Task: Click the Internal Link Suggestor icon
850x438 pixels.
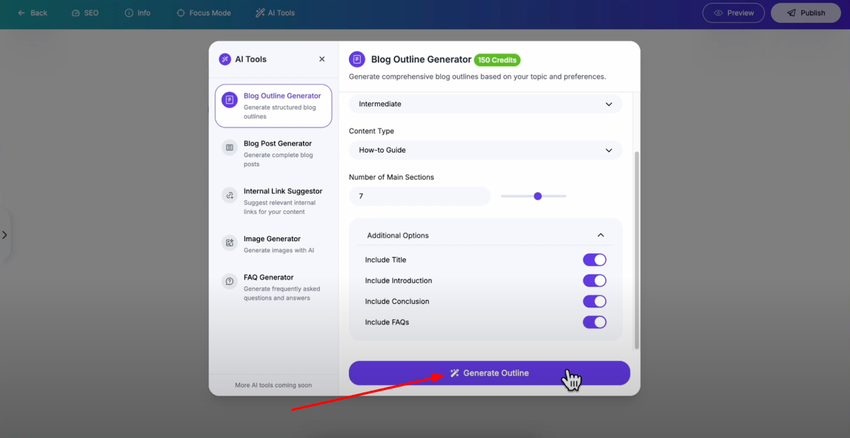Action: click(x=229, y=195)
